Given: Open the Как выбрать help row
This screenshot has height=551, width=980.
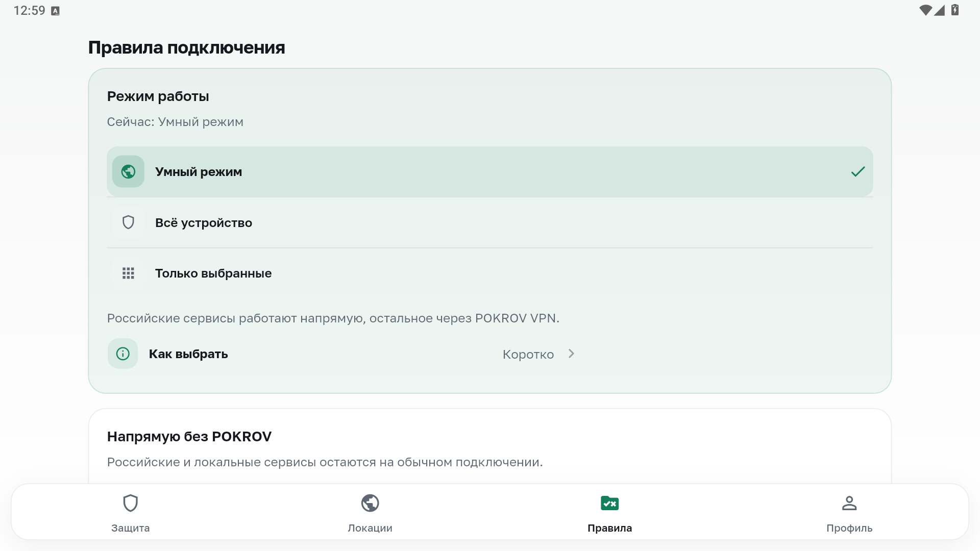Looking at the screenshot, I should pyautogui.click(x=342, y=354).
